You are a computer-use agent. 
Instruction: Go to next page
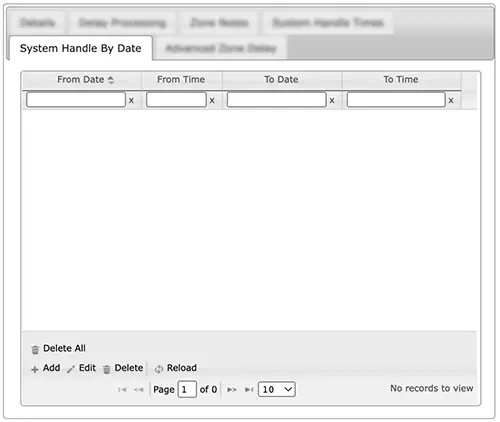tap(232, 389)
